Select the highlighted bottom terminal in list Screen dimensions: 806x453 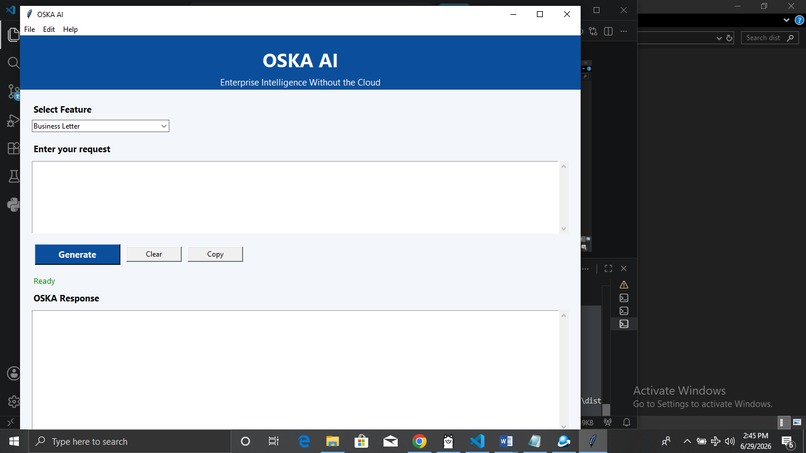[x=624, y=324]
